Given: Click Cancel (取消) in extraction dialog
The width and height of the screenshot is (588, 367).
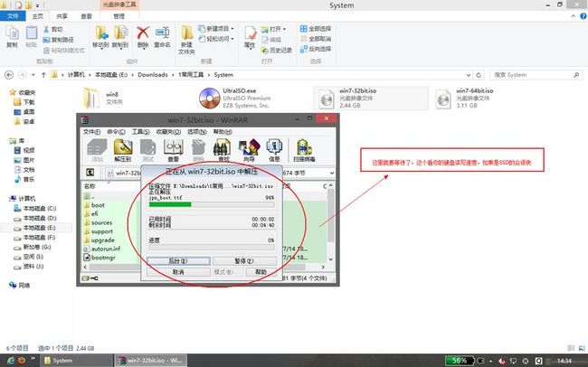Looking at the screenshot, I should point(178,272).
